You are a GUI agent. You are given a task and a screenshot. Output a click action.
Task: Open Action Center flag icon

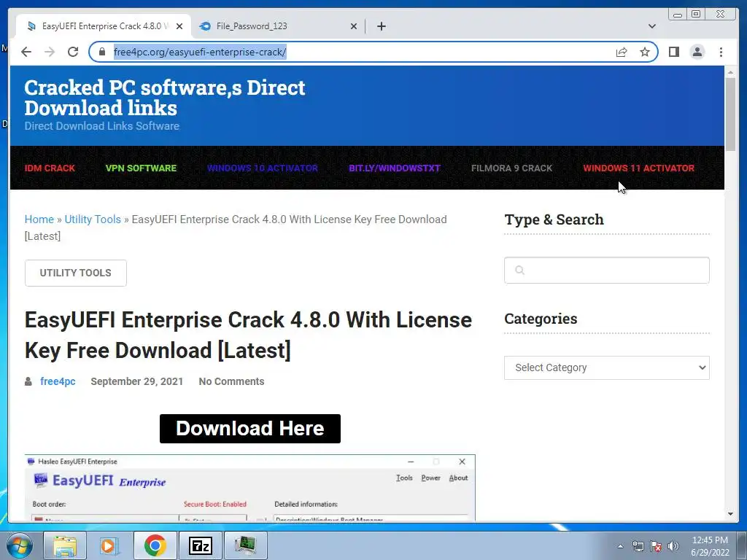(656, 546)
